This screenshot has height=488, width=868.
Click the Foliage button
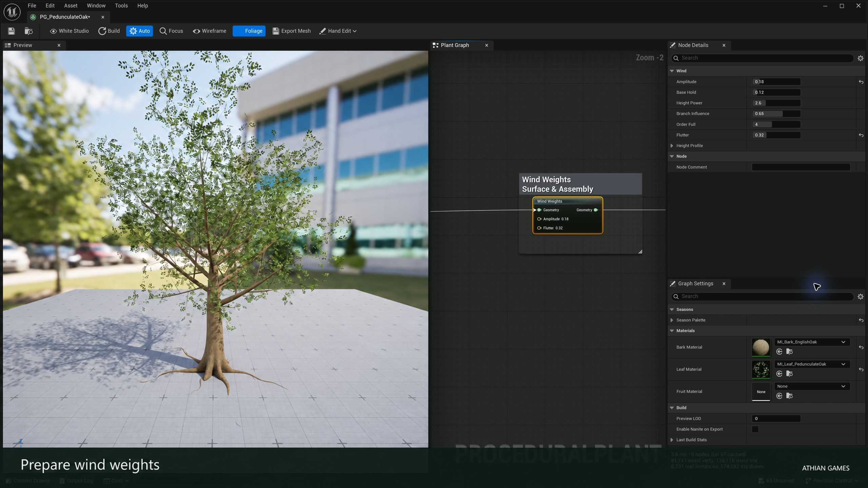(249, 31)
